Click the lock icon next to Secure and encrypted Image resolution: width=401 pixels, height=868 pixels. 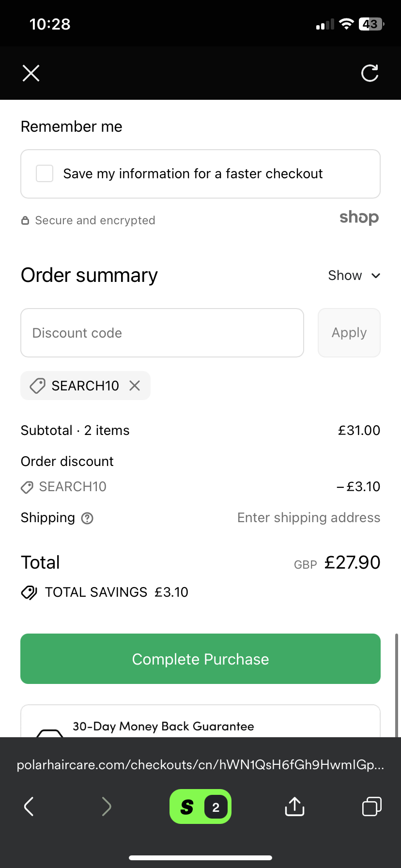25,220
